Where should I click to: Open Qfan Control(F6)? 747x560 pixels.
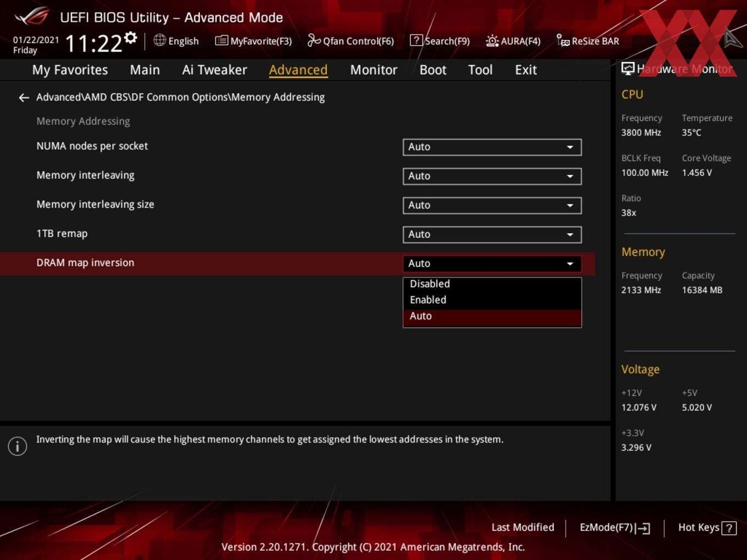pyautogui.click(x=350, y=41)
